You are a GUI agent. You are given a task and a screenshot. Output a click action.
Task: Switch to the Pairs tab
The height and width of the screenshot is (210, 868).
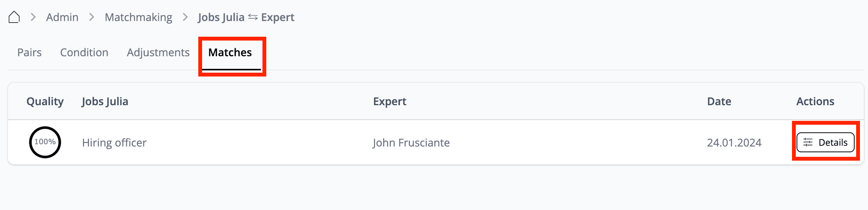click(x=29, y=52)
